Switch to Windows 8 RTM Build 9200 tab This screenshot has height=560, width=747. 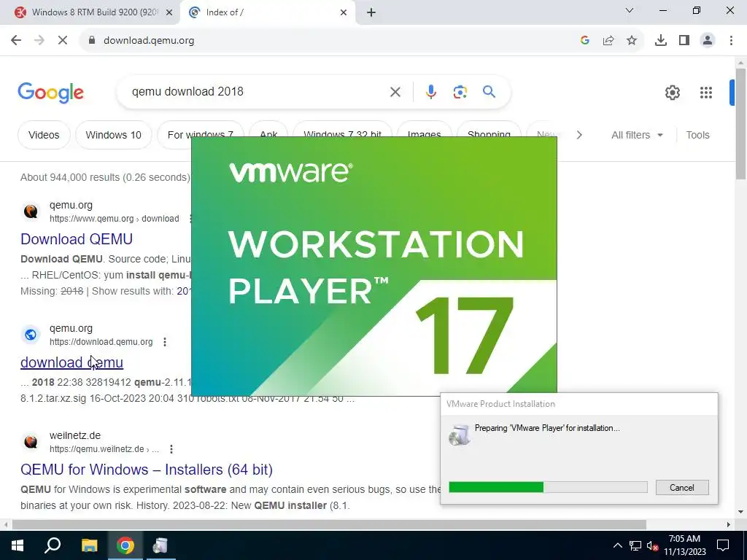click(x=90, y=12)
